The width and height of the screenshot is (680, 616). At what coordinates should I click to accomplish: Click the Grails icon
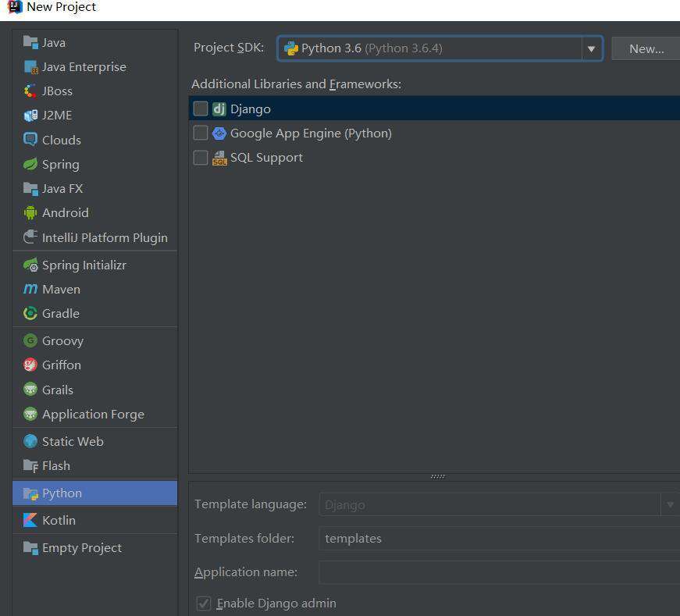pyautogui.click(x=30, y=390)
